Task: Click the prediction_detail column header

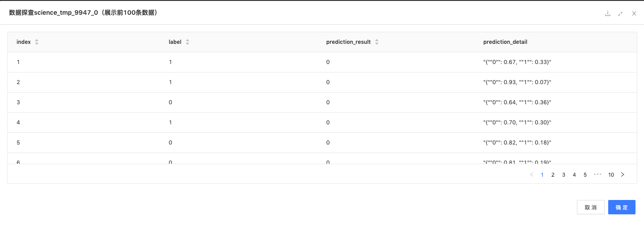Action: pyautogui.click(x=505, y=42)
